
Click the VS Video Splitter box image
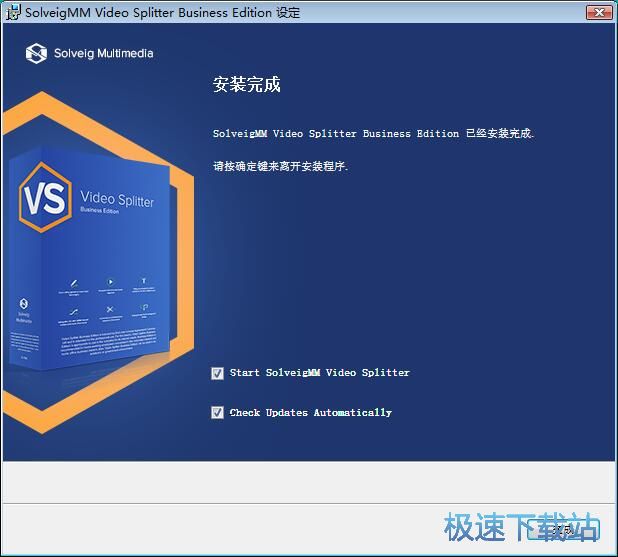91,260
